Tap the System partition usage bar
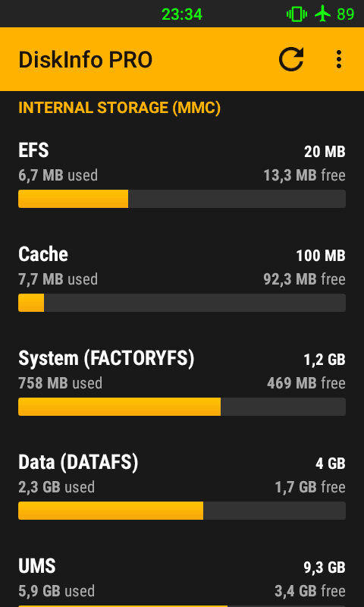The height and width of the screenshot is (607, 364). (x=182, y=407)
